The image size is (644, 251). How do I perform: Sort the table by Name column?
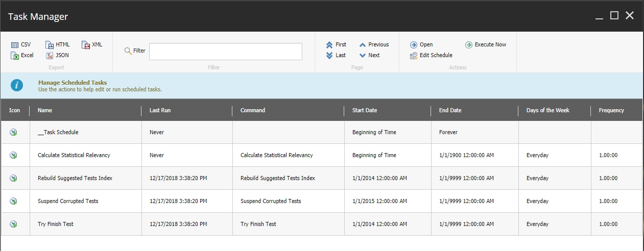tap(45, 110)
